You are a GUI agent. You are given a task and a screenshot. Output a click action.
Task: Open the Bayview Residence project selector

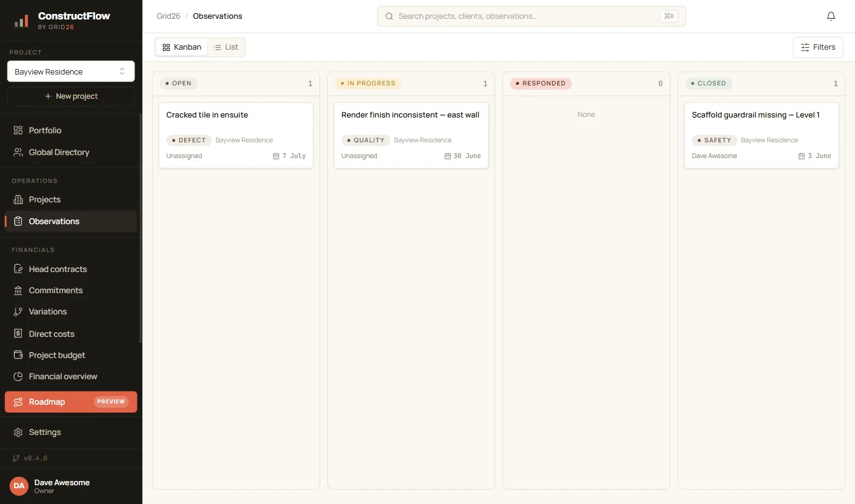tap(71, 71)
